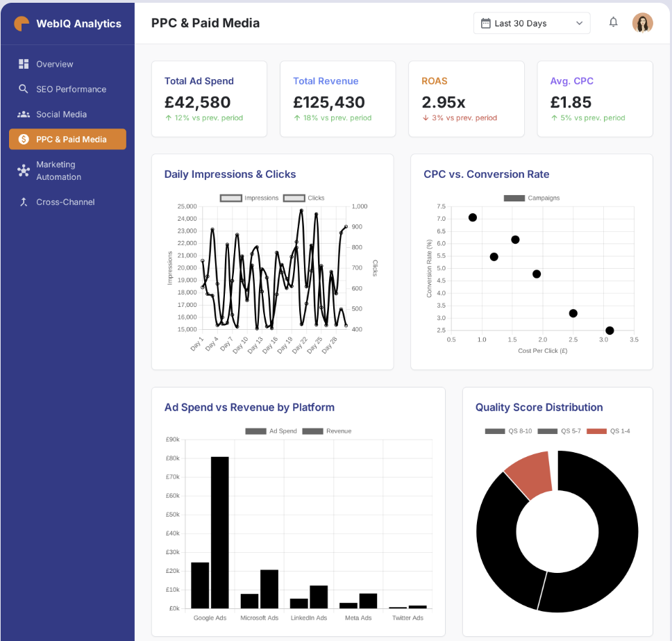Click the Overview dashboard grid icon
Viewport: 672px width, 641px height.
pos(24,64)
